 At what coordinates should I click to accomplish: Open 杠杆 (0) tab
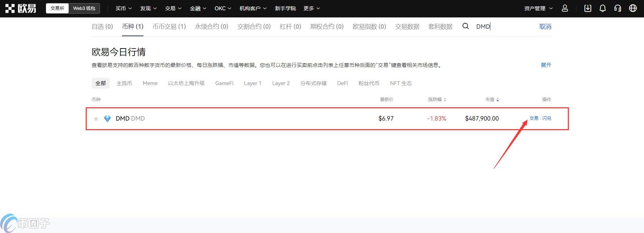pyautogui.click(x=290, y=26)
